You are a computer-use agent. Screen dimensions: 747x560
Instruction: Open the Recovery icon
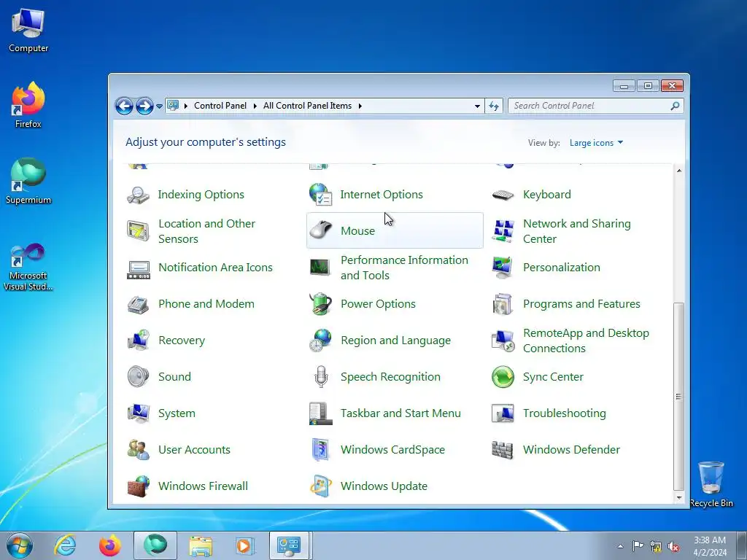pos(138,341)
